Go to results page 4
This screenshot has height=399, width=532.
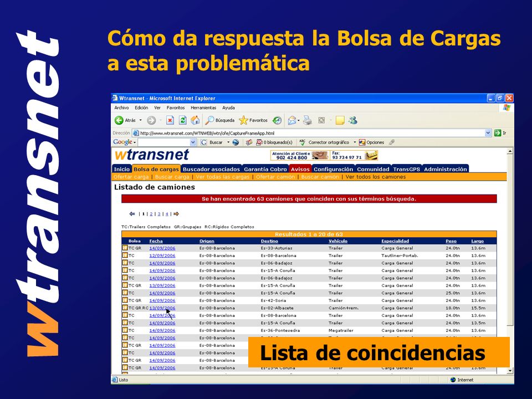pos(167,214)
